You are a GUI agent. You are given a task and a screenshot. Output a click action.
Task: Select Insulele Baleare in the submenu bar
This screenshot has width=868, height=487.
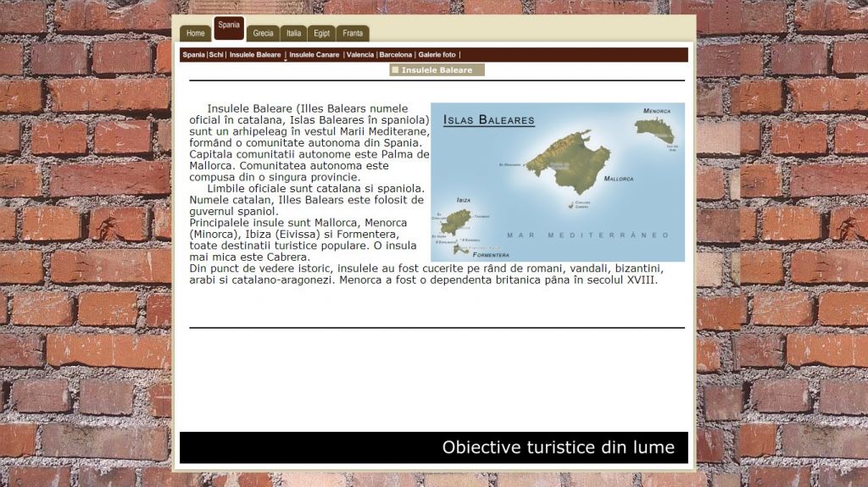(x=255, y=55)
